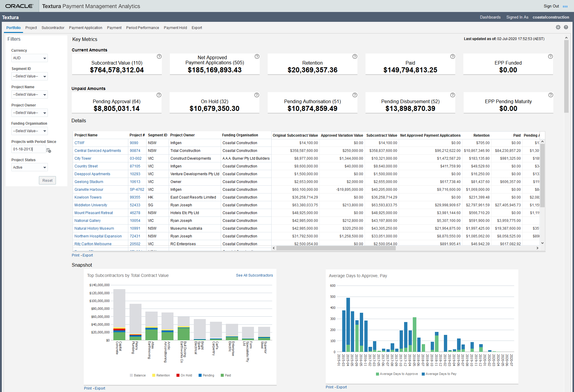Viewport: 574px width, 392px height.
Task: Toggle Average Days to Approve legend
Action: click(397, 374)
